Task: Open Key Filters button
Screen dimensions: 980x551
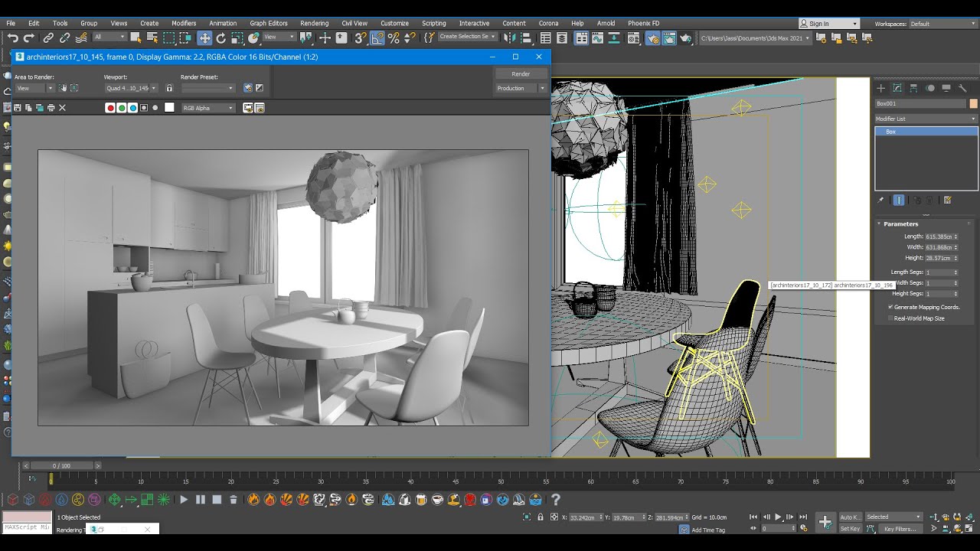Action: [900, 529]
